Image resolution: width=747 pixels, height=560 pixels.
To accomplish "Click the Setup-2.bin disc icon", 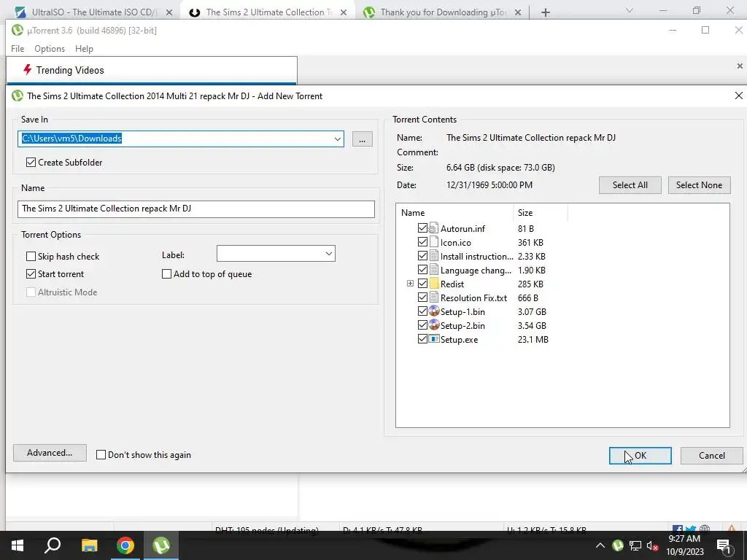I will pyautogui.click(x=433, y=324).
